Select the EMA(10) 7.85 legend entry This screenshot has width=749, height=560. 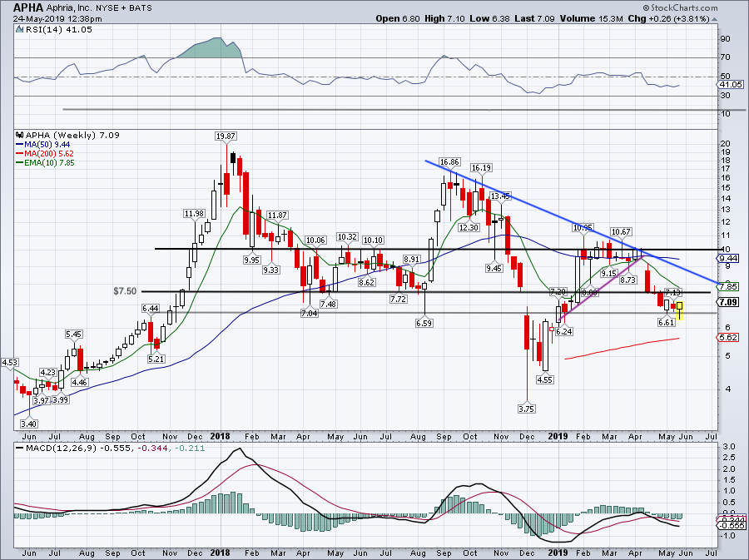(x=46, y=163)
